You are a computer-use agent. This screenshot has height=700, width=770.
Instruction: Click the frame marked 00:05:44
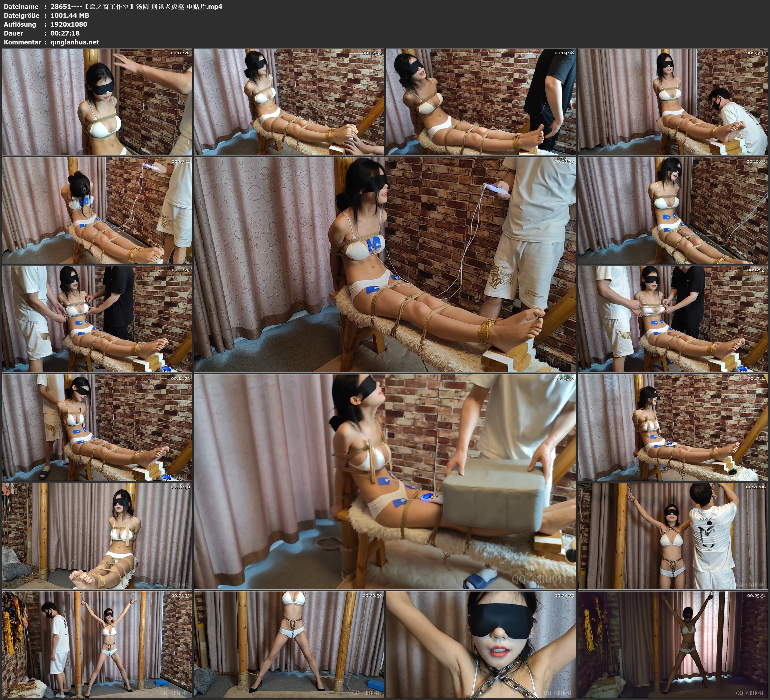(x=673, y=102)
